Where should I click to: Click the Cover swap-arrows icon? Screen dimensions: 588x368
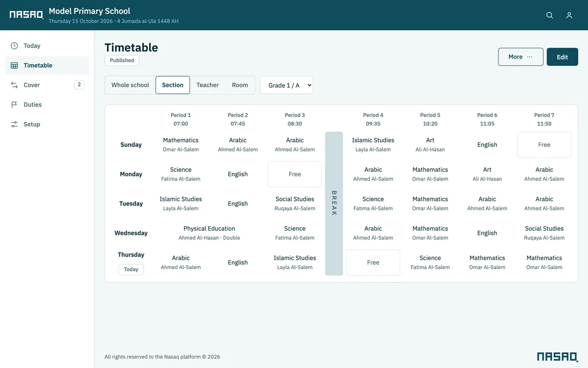coord(14,85)
